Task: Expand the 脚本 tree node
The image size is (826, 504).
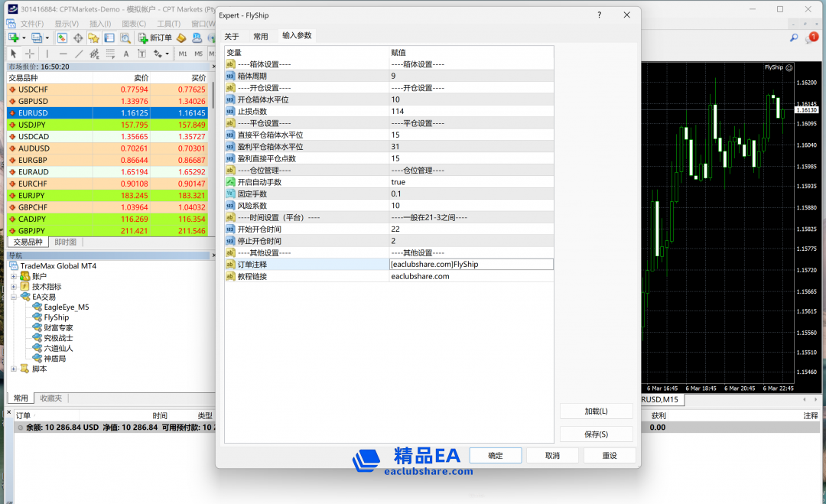Action: [x=14, y=369]
